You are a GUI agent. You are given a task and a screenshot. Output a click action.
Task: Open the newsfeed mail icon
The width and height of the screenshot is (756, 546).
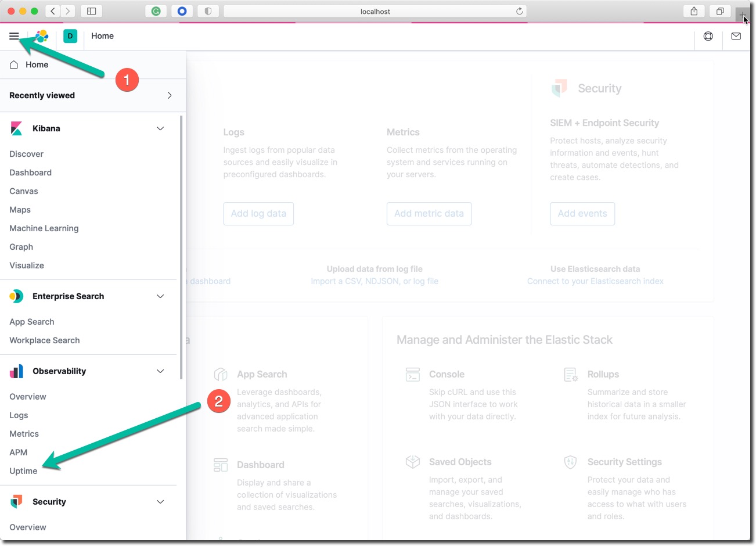736,36
